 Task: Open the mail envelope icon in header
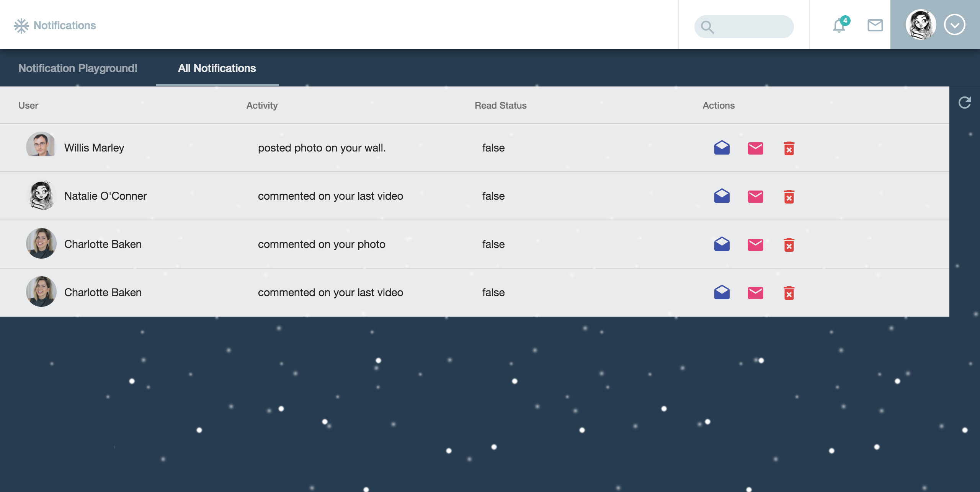tap(875, 25)
